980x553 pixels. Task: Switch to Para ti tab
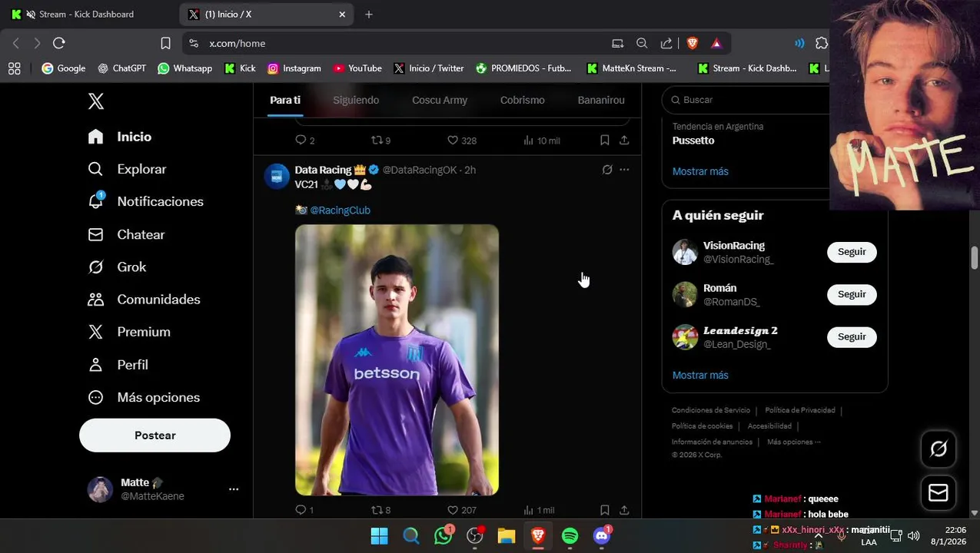click(285, 100)
